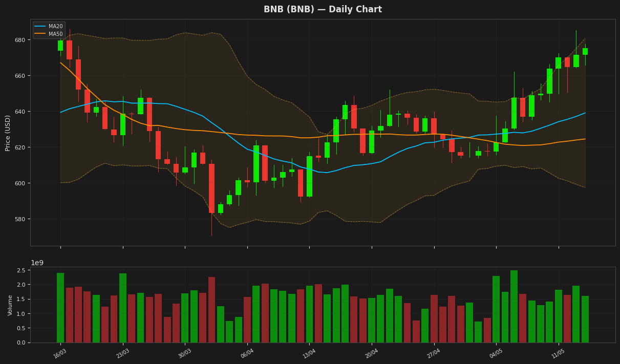The width and height of the screenshot is (620, 364).
Task: Click the 23/03 date label
Action: (x=122, y=353)
